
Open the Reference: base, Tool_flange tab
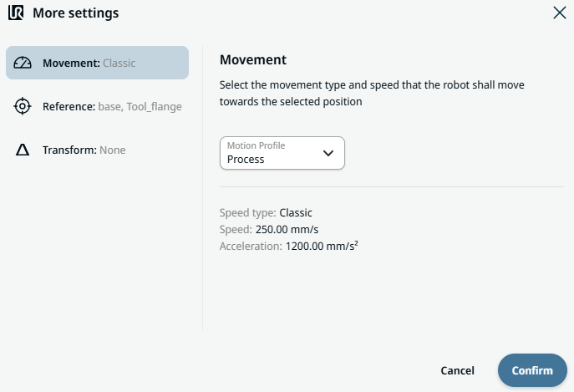tap(112, 106)
